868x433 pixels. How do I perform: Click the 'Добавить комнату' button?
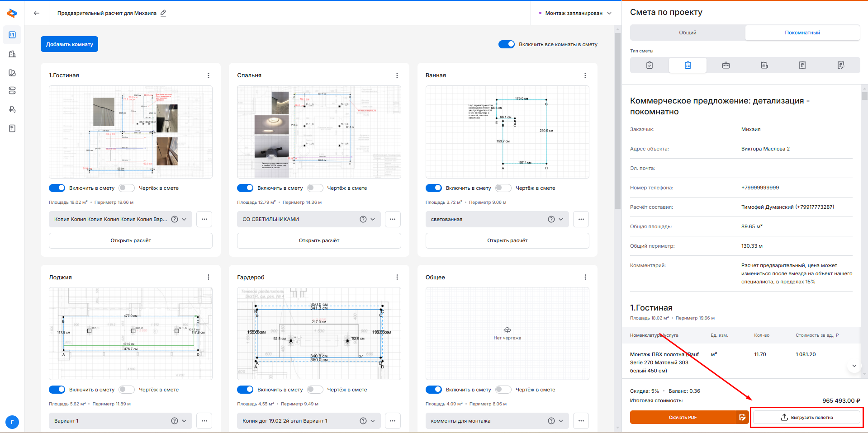(x=69, y=44)
